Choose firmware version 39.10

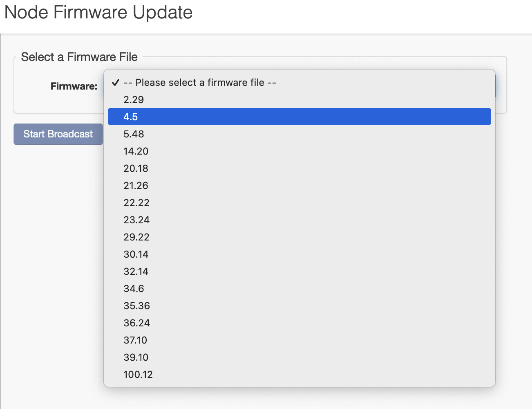pos(136,357)
